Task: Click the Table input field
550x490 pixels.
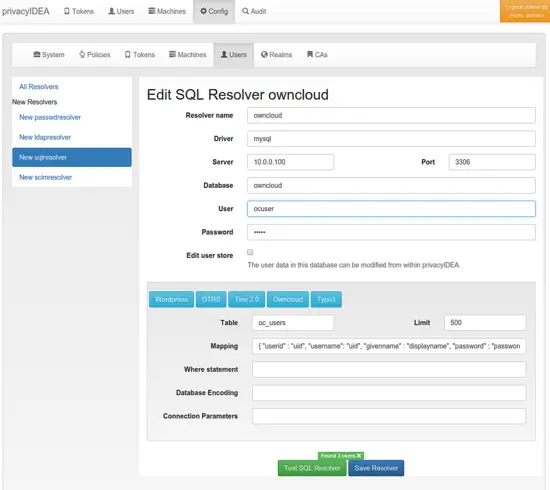Action: pos(293,323)
